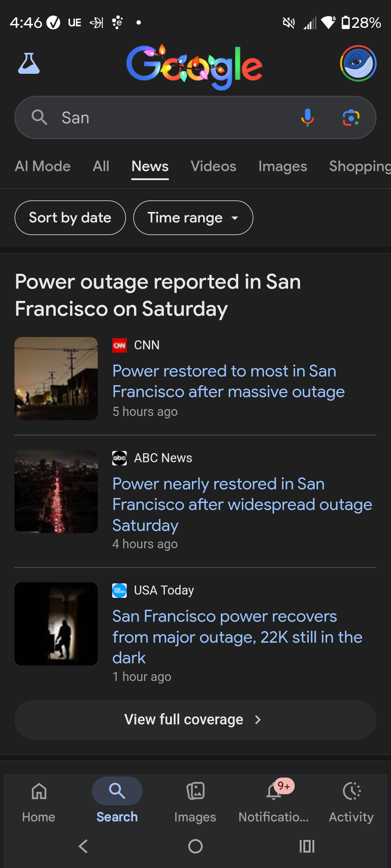Start voice search with microphone icon
The image size is (391, 868).
coord(307,118)
